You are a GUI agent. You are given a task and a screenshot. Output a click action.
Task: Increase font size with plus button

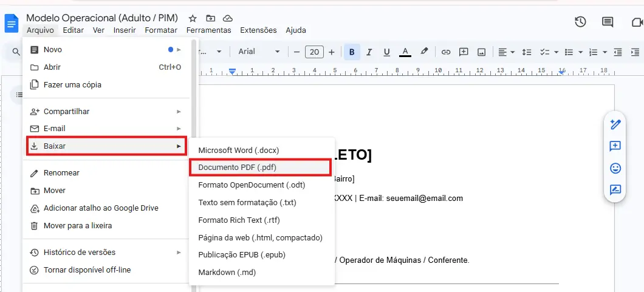332,52
